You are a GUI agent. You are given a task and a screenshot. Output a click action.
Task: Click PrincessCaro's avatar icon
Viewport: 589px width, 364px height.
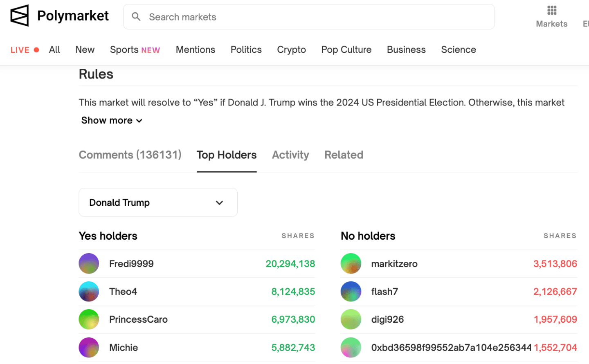tap(89, 319)
